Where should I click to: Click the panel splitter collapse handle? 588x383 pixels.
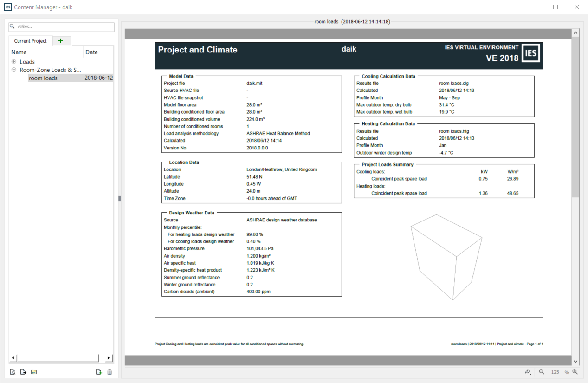click(120, 199)
